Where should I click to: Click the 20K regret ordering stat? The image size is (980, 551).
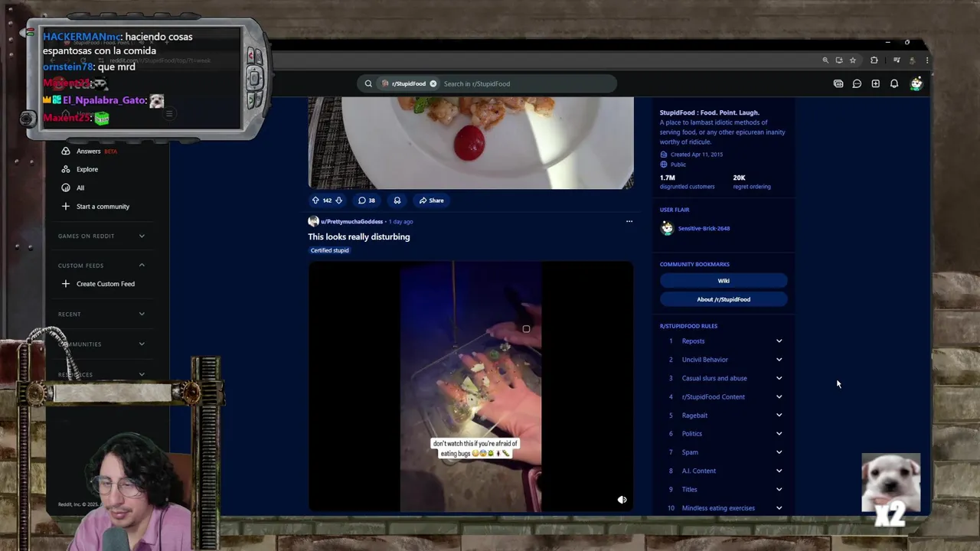click(752, 181)
